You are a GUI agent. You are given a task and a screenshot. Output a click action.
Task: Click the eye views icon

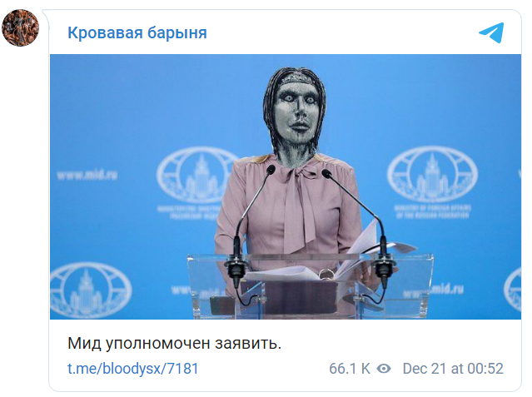point(384,369)
